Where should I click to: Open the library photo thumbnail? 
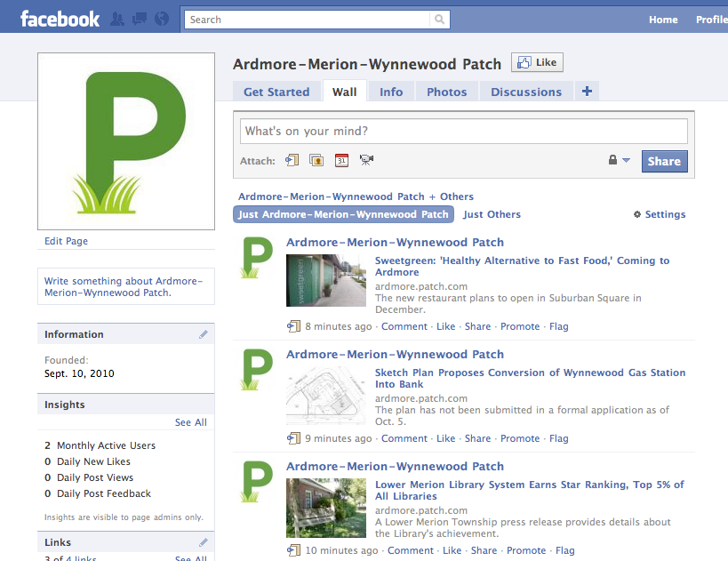[326, 508]
